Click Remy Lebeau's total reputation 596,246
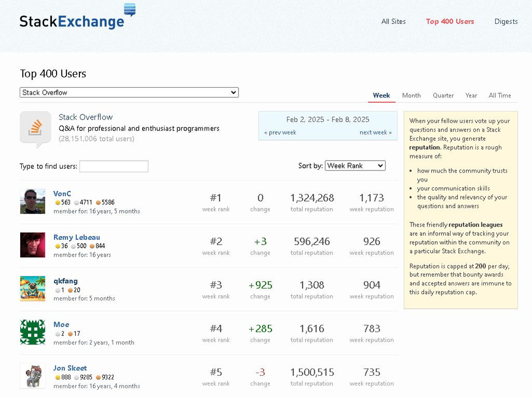This screenshot has width=532, height=397. point(312,242)
